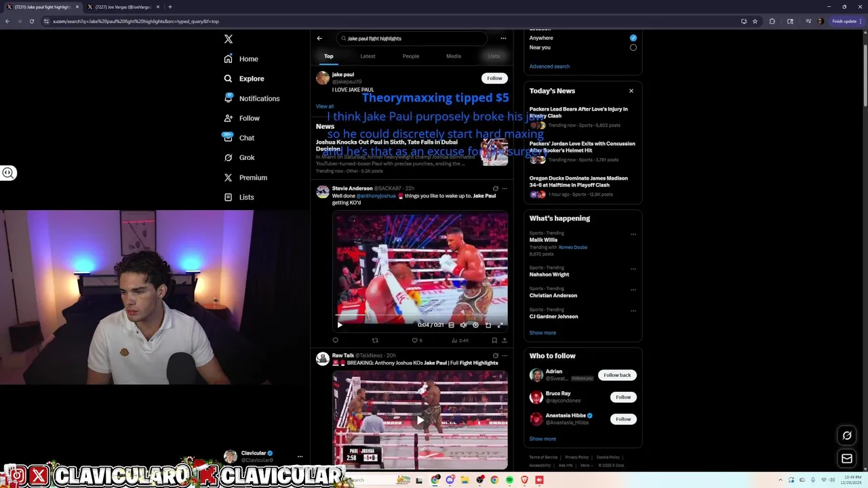Click View all people results
The image size is (868, 488).
click(x=324, y=106)
